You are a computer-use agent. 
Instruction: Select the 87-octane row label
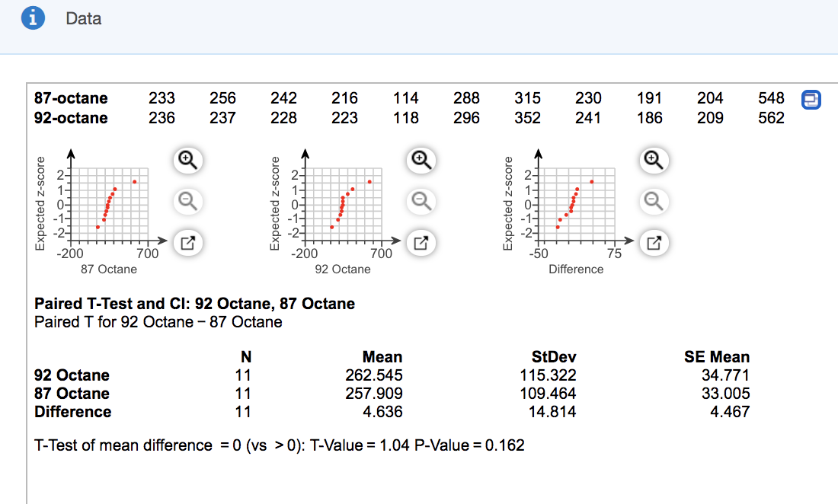[71, 98]
